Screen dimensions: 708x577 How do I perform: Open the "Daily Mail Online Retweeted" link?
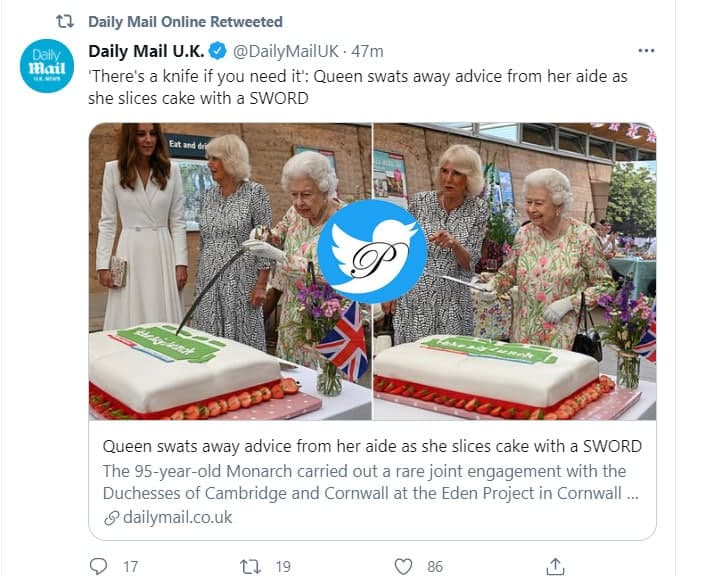tap(185, 21)
